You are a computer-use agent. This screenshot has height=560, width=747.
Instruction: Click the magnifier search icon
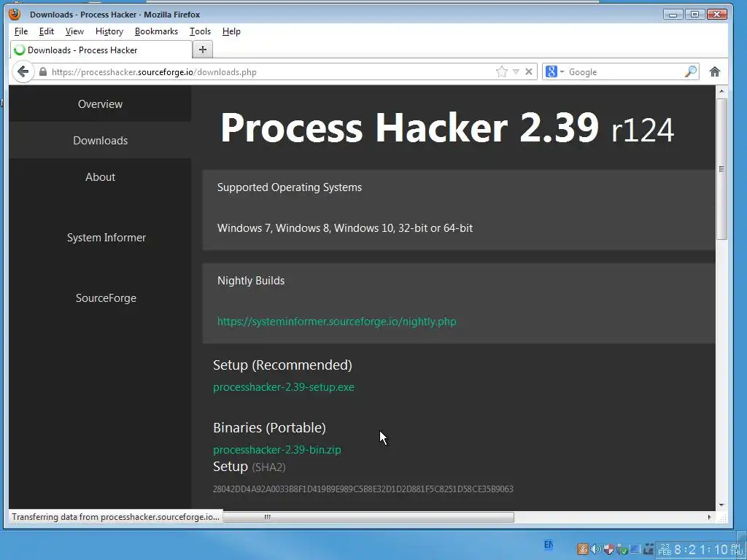click(x=690, y=72)
